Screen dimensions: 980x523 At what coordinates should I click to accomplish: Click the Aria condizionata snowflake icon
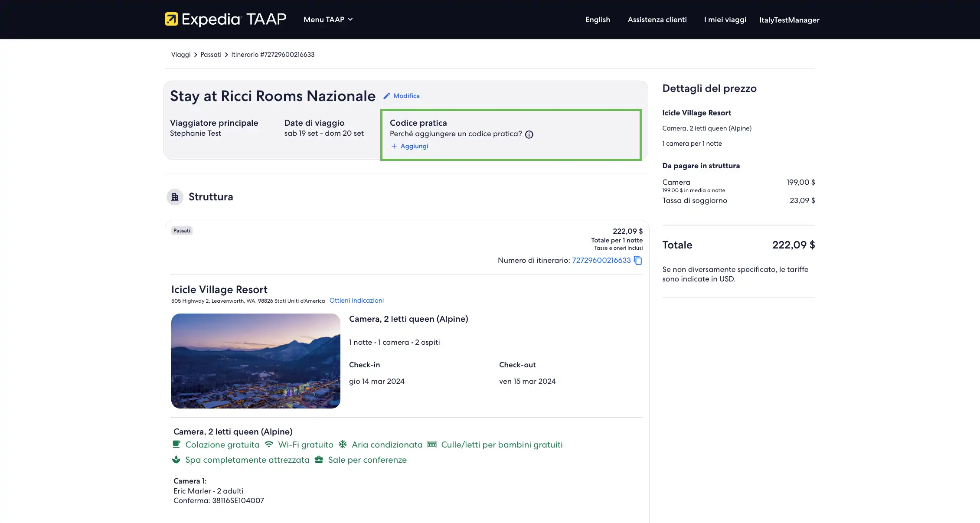pos(343,444)
